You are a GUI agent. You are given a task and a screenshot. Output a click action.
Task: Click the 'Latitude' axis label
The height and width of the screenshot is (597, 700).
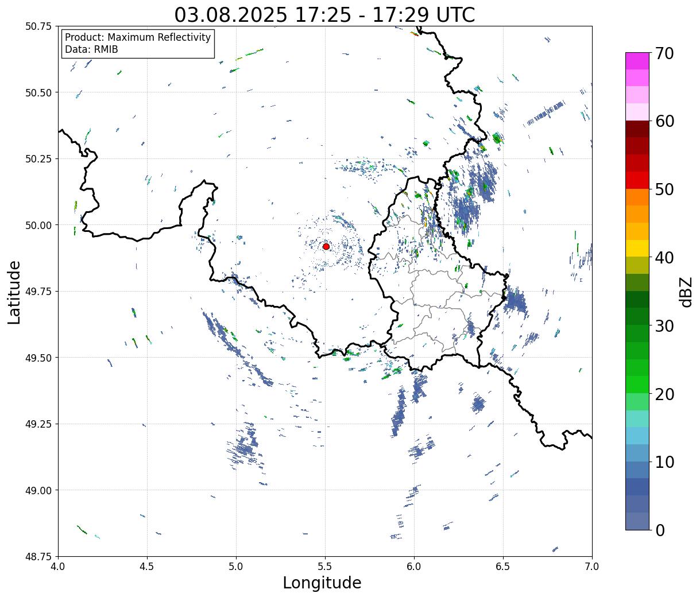14,292
